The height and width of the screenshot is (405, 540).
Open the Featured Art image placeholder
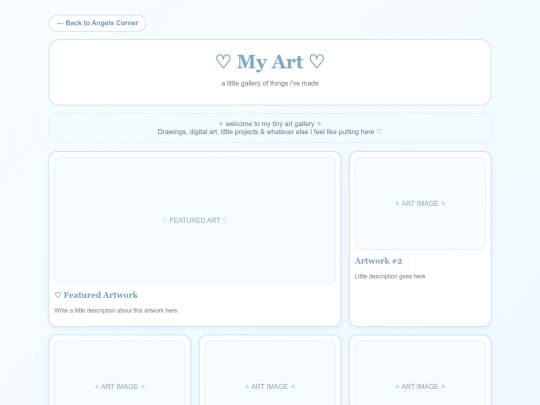pyautogui.click(x=195, y=220)
